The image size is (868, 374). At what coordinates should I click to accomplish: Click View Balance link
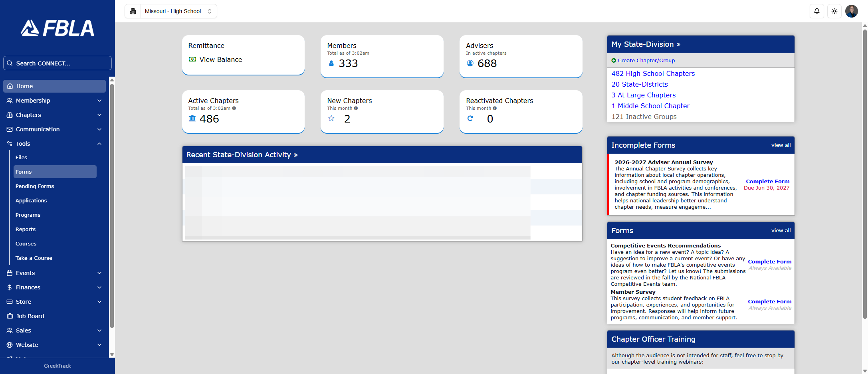(220, 59)
